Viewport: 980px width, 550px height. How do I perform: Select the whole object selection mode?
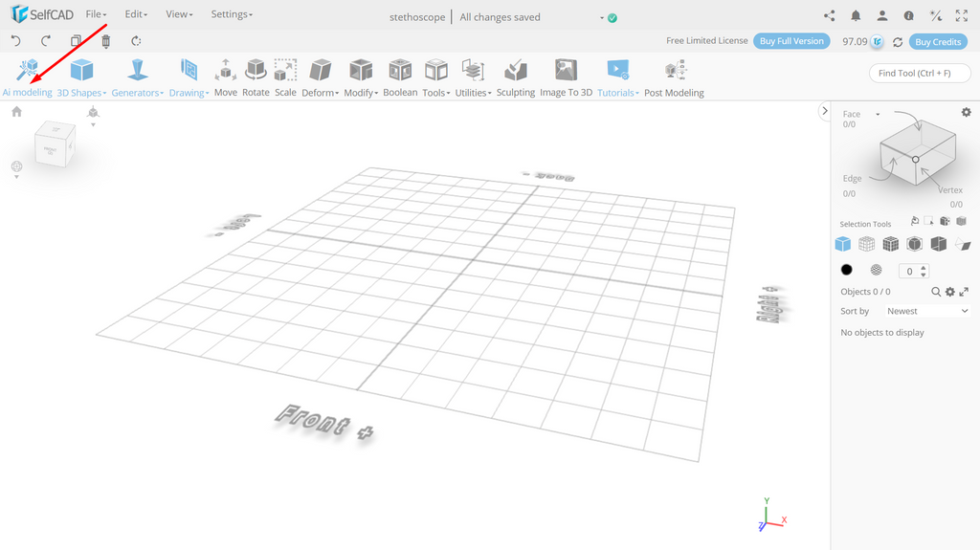(x=842, y=244)
